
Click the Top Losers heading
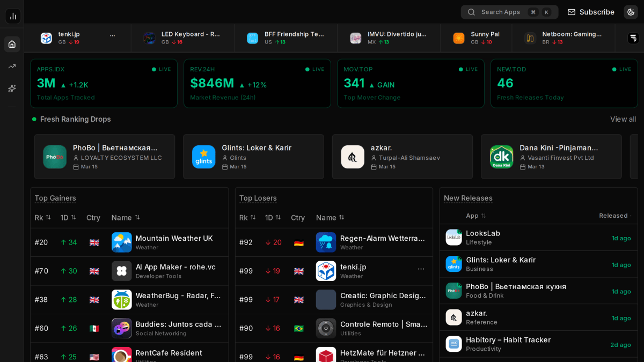tap(258, 198)
